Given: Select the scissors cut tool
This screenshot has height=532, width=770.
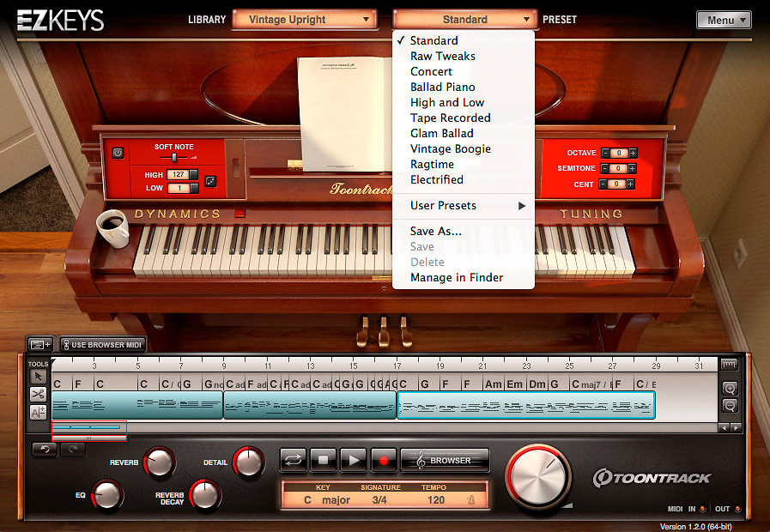Looking at the screenshot, I should coord(38,394).
